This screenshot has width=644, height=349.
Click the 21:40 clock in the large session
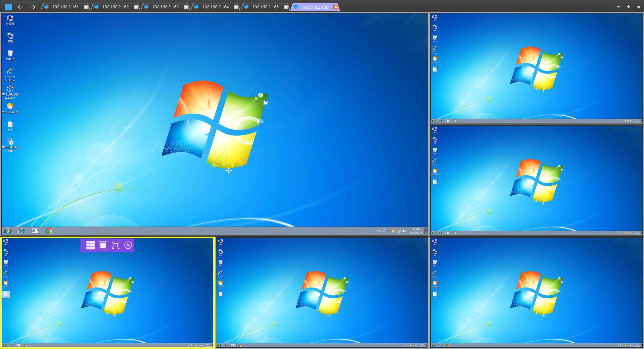[x=416, y=231]
